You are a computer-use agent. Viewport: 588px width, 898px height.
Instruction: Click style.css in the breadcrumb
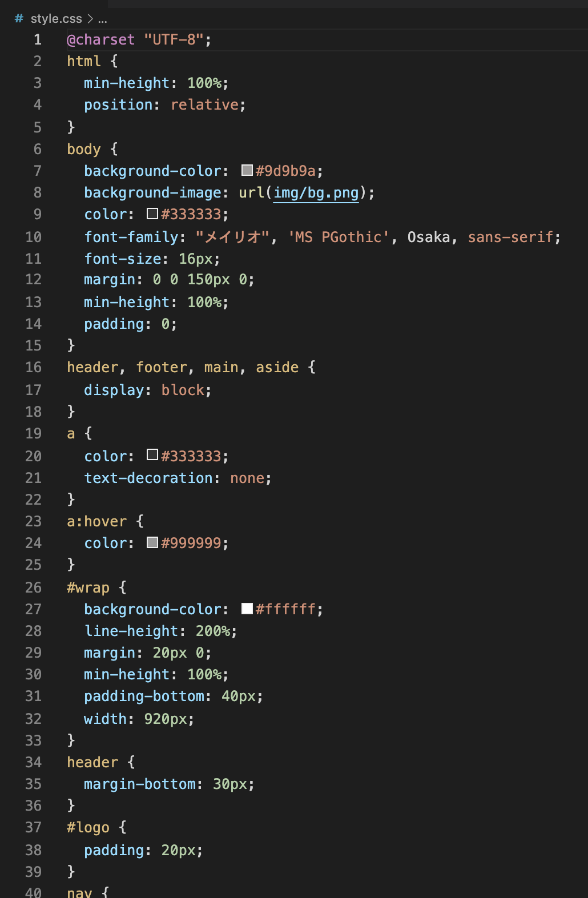[56, 19]
